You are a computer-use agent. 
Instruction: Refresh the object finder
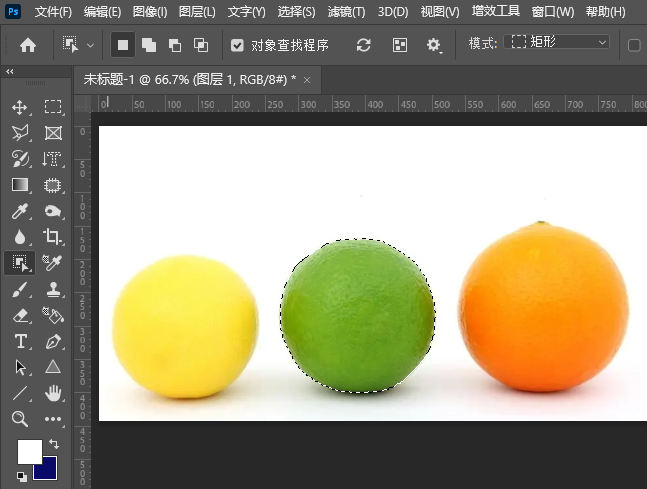(x=364, y=45)
